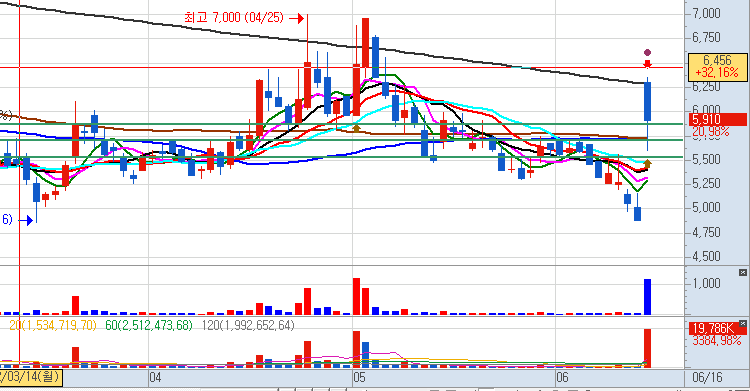Click the 05 month axis label

[x=359, y=377]
